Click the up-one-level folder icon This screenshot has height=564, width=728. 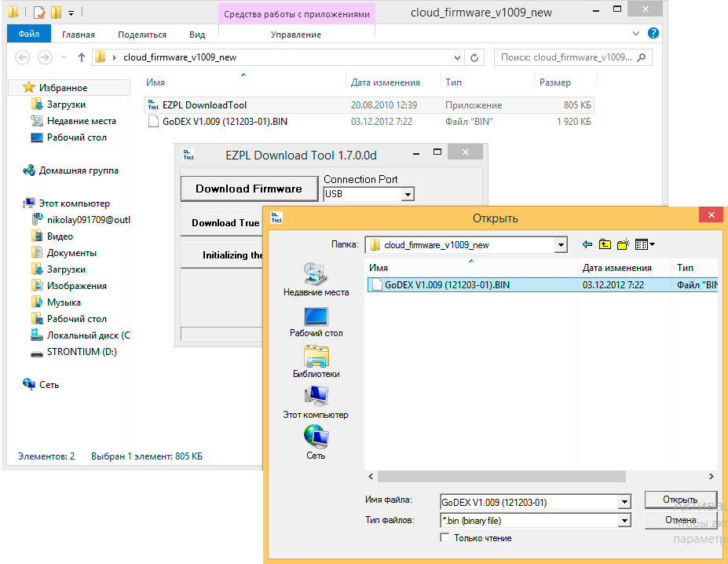pyautogui.click(x=605, y=245)
